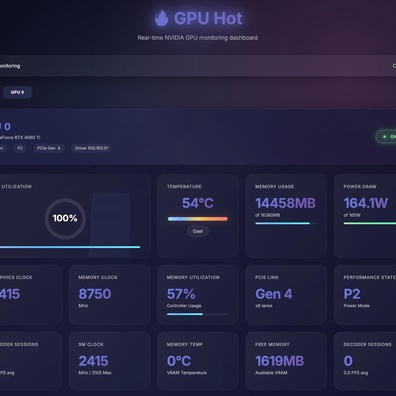Click the MEMORY TEMP card heading

coord(185,344)
